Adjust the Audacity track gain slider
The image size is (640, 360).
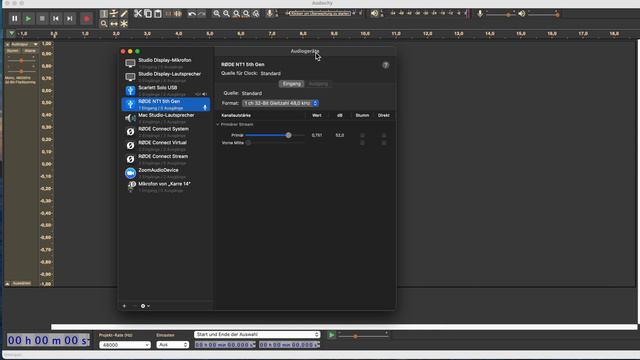[x=21, y=61]
